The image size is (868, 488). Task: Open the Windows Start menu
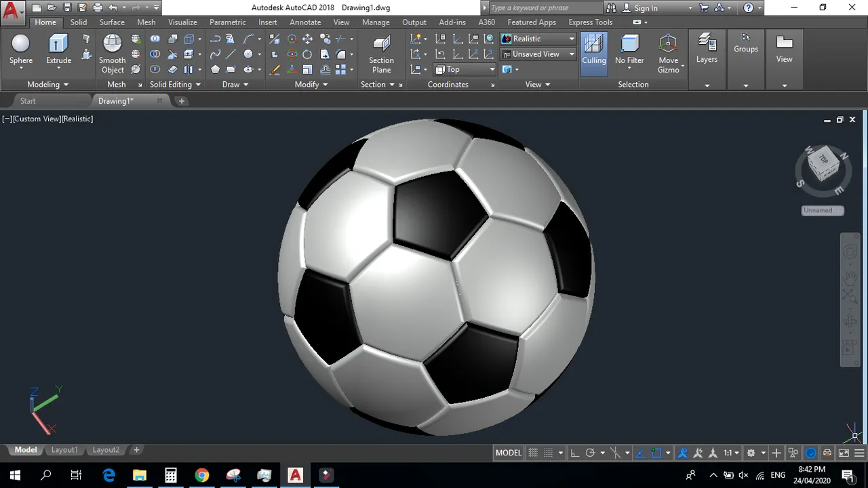(15, 475)
